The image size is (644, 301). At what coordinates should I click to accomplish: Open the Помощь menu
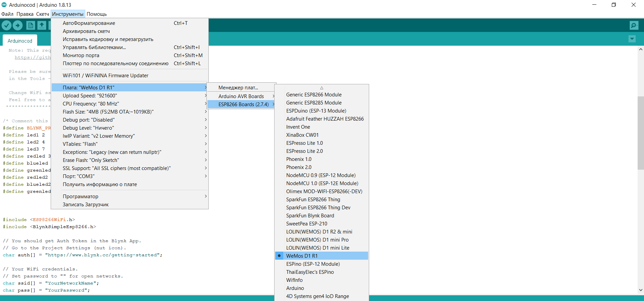tap(97, 14)
